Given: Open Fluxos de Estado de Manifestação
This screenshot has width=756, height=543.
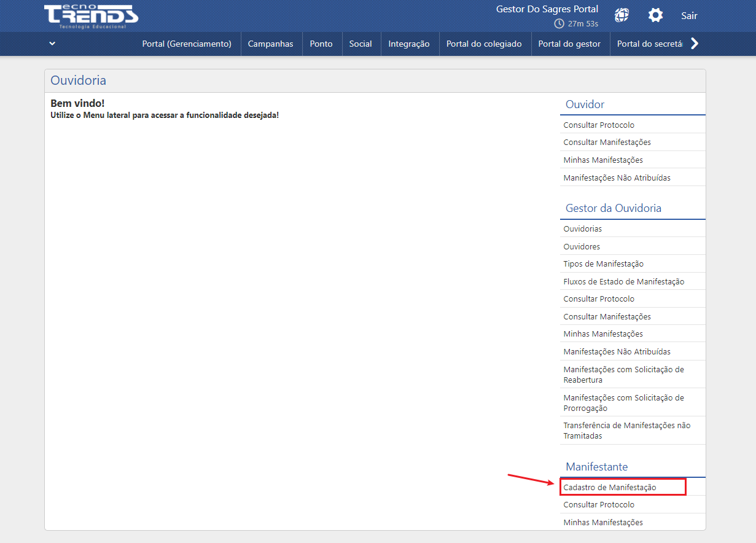Looking at the screenshot, I should pyautogui.click(x=623, y=281).
